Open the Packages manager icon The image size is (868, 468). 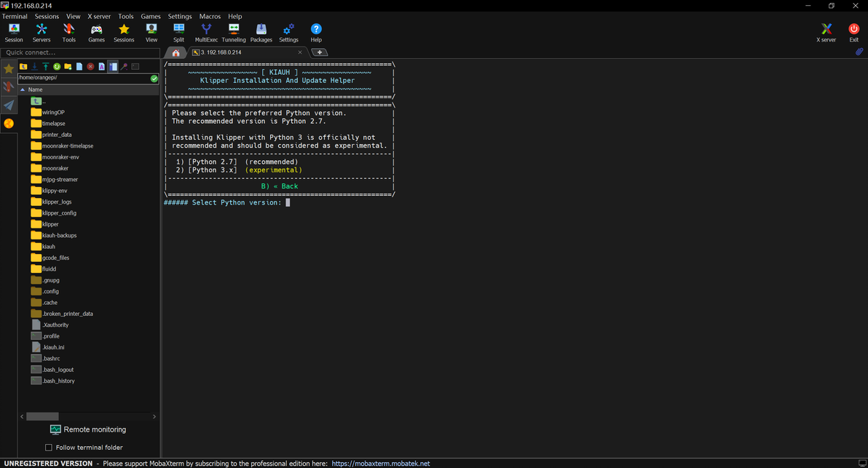click(261, 32)
